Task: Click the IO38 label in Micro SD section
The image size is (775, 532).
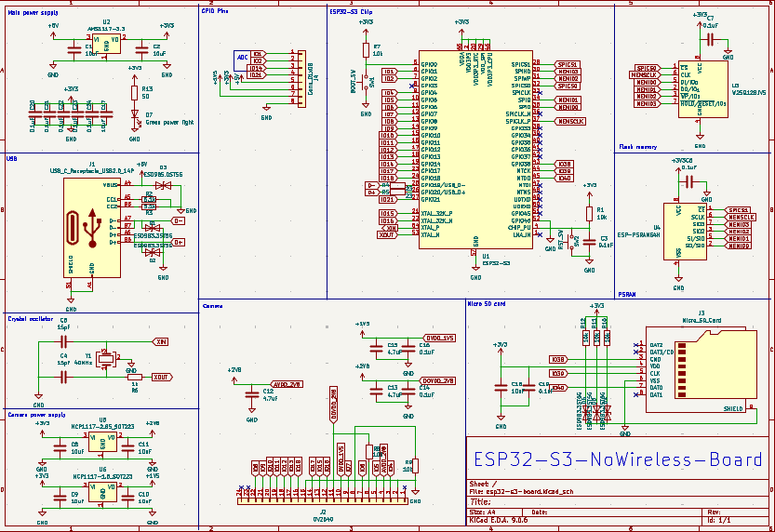Action: click(x=558, y=360)
